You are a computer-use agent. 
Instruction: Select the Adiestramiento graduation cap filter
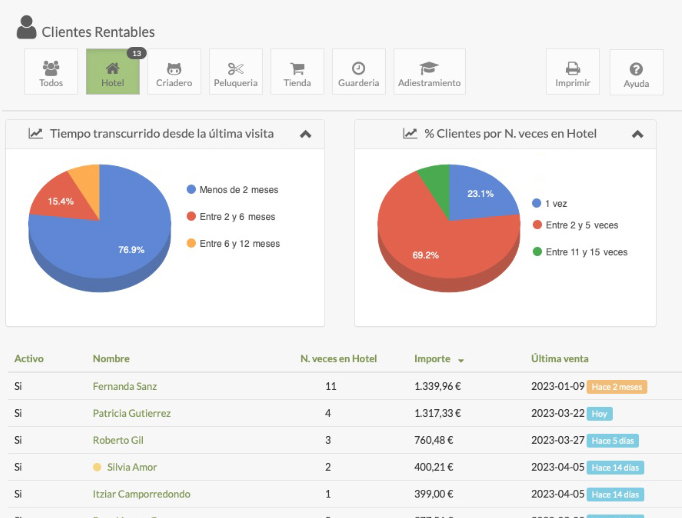point(429,72)
